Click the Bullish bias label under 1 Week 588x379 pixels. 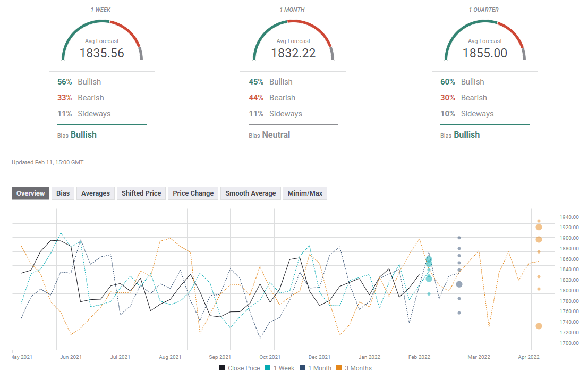point(83,135)
